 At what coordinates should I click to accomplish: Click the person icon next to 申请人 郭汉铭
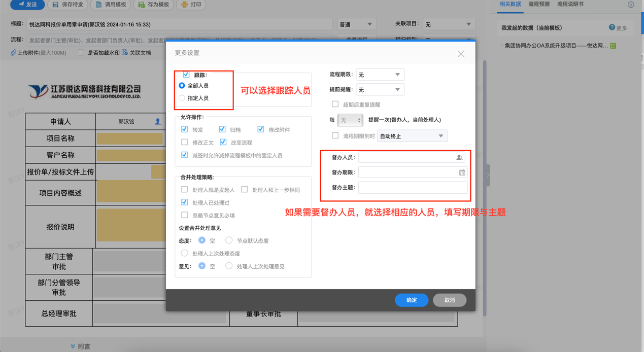[x=157, y=122]
